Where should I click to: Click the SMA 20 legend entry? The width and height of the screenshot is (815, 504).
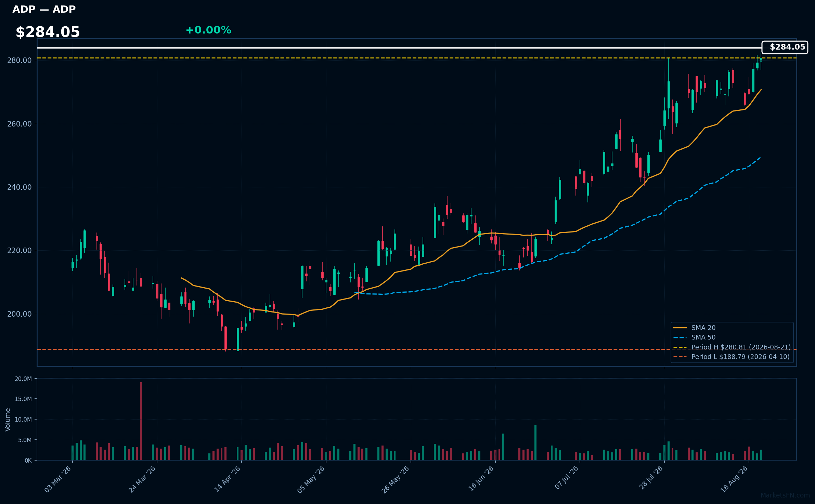(x=694, y=328)
